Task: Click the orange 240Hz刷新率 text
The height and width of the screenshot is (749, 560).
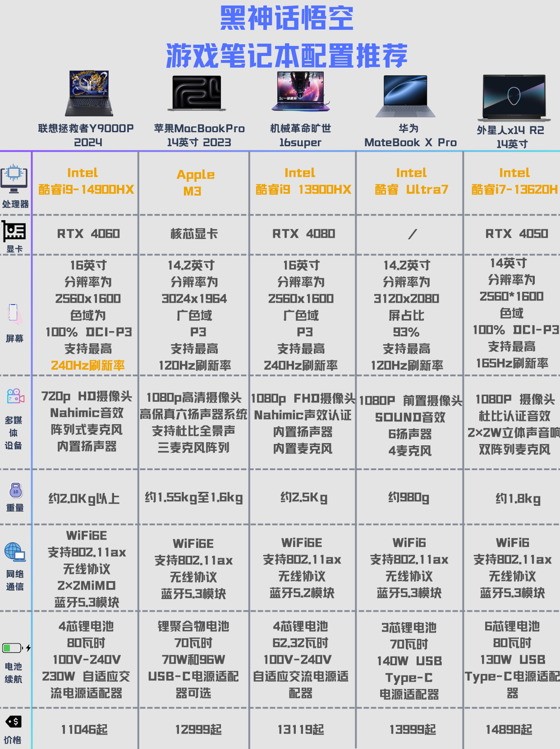Action: [x=88, y=365]
